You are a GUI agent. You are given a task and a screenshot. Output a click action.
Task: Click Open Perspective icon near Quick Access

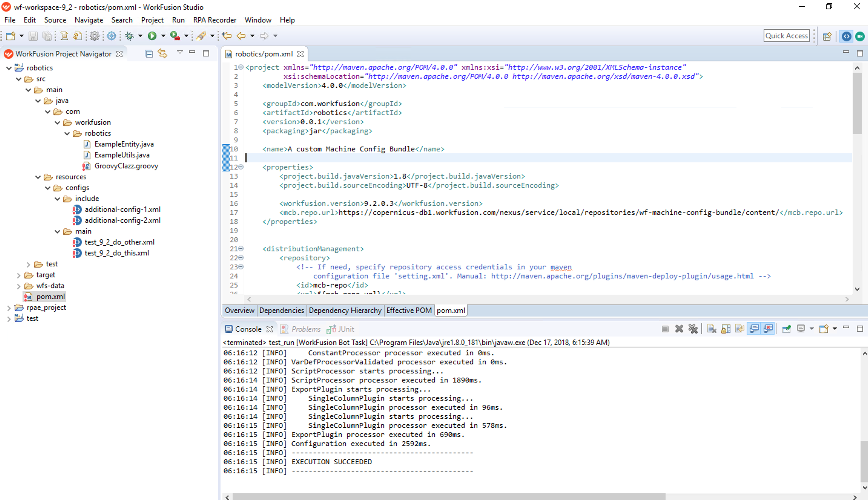[827, 36]
